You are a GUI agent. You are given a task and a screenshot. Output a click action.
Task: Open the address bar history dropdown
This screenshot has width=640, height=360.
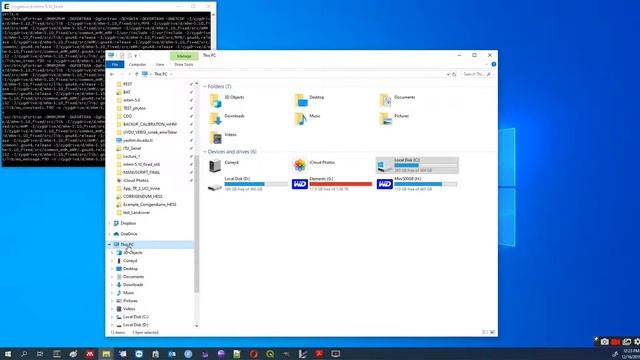448,74
